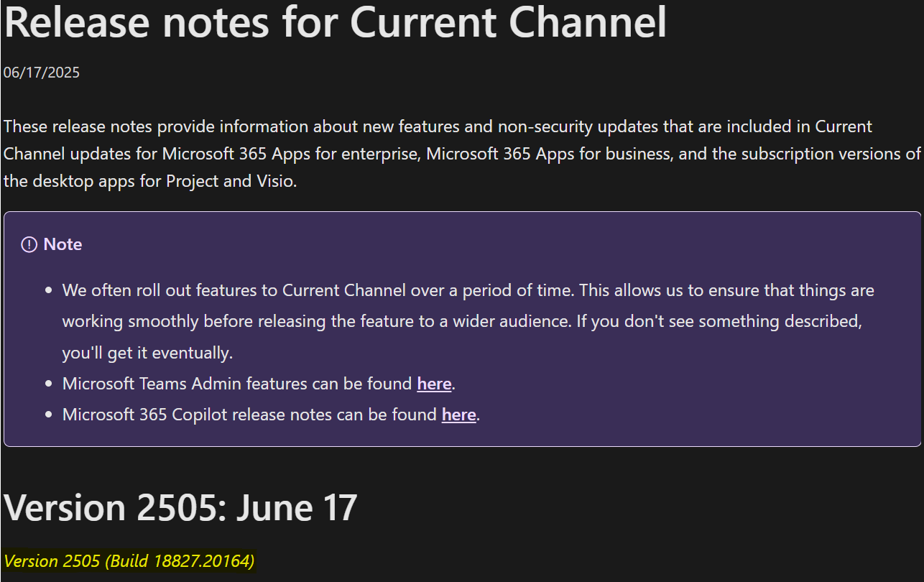Click the 06/17/2025 date under the title
This screenshot has height=582, width=924.
point(42,73)
